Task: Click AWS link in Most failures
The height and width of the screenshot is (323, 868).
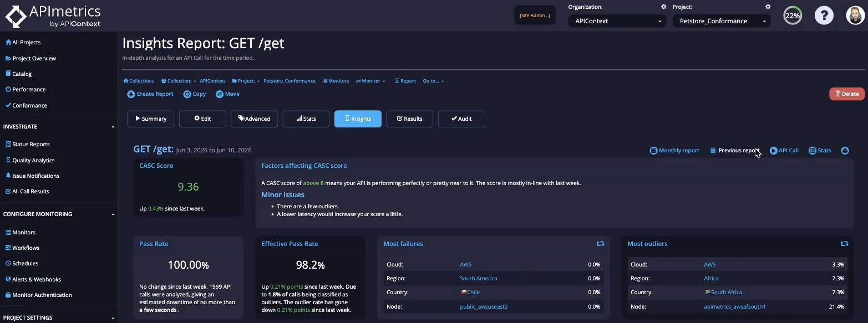Action: [x=465, y=264]
